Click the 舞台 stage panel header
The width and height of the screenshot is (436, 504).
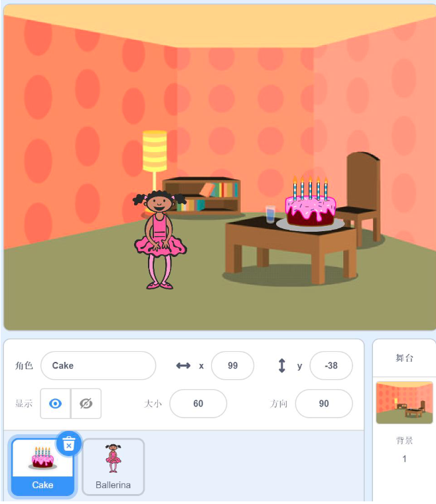[405, 358]
